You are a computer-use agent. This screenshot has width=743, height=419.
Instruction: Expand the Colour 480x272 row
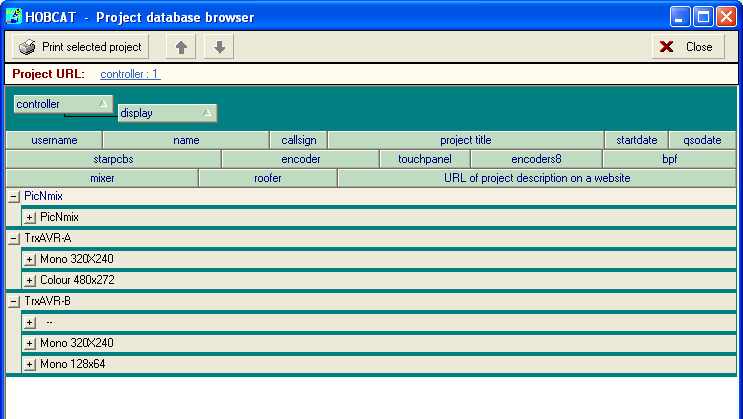[x=30, y=280]
